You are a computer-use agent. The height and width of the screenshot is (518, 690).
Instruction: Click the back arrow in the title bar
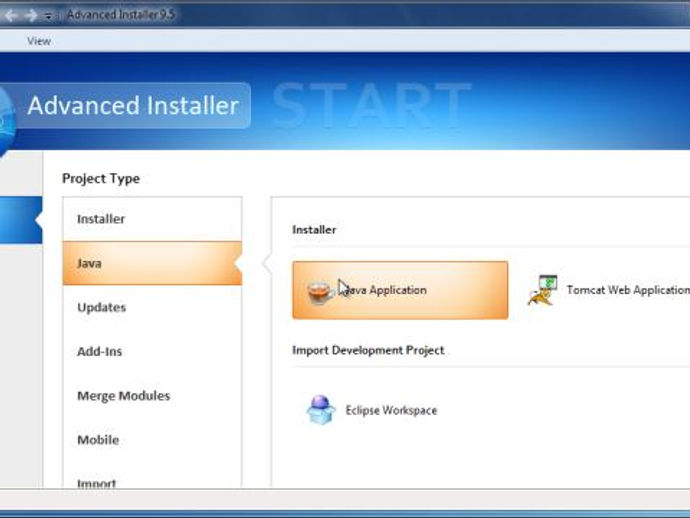(x=11, y=15)
